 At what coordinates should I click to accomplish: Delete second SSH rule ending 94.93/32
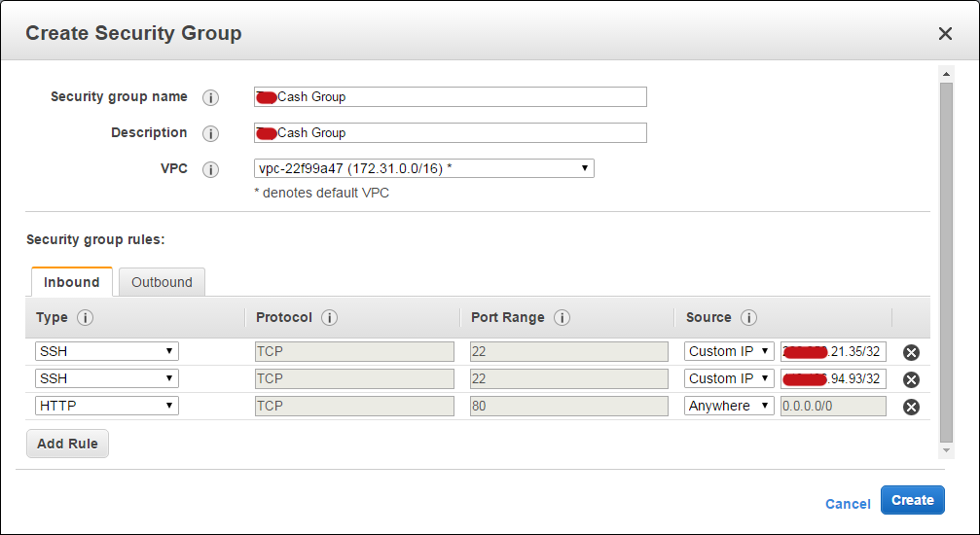tap(911, 379)
